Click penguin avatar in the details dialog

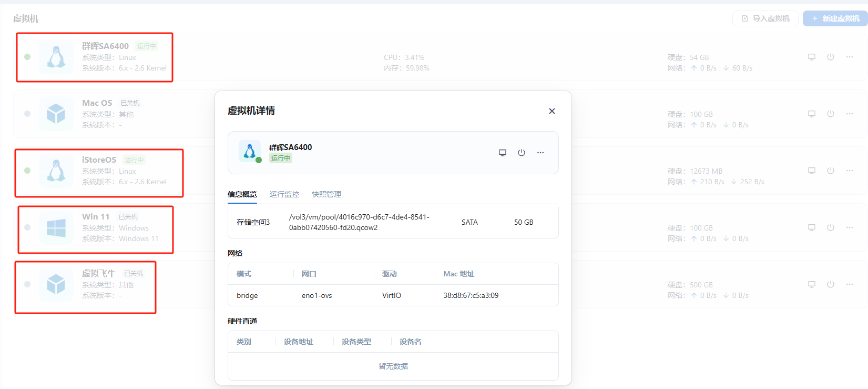click(250, 152)
